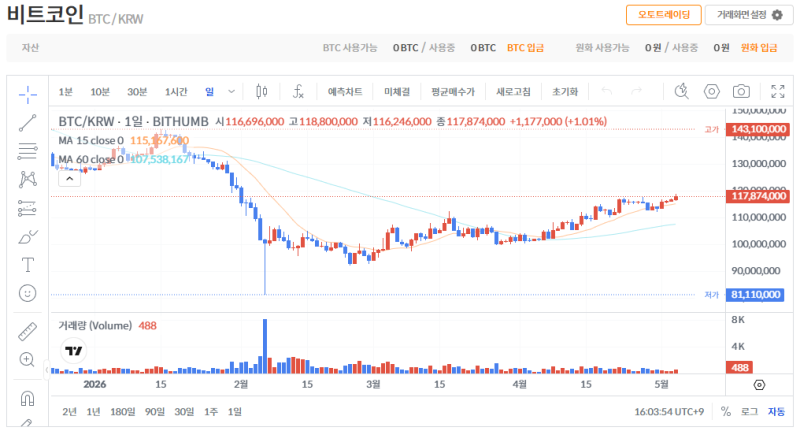800x431 pixels.
Task: Select the 일 daily interval
Action: pyautogui.click(x=209, y=92)
